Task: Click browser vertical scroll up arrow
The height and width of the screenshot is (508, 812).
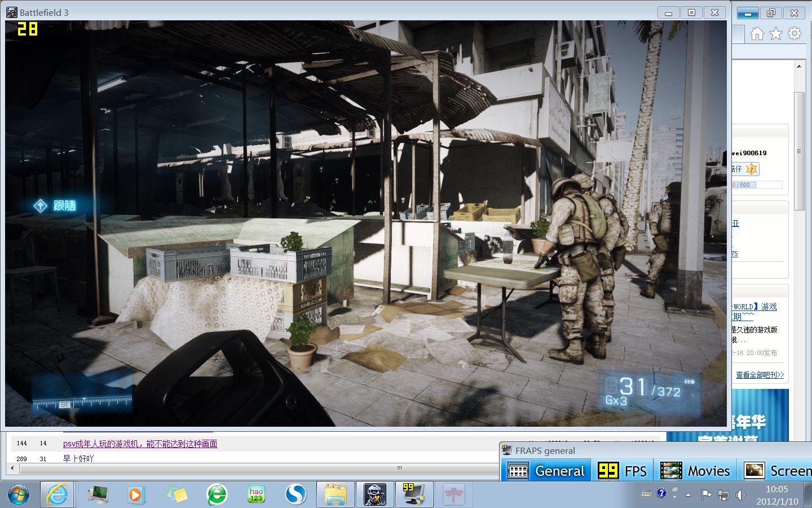Action: coord(798,67)
